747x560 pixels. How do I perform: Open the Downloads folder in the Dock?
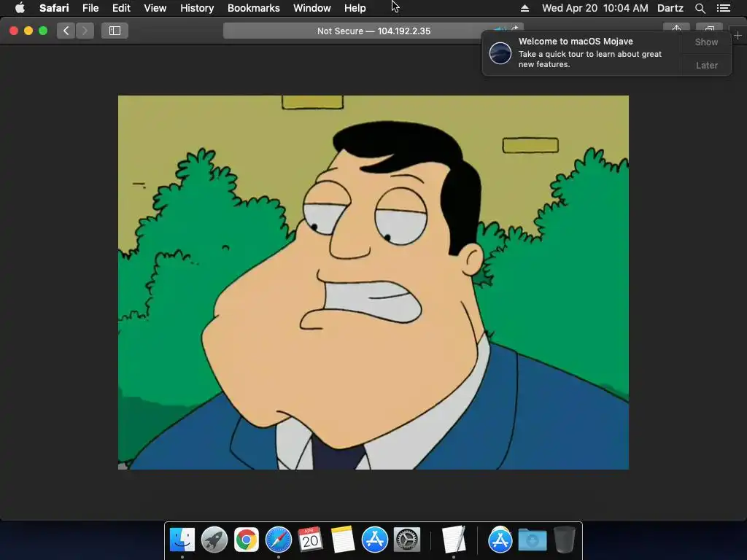tap(532, 540)
